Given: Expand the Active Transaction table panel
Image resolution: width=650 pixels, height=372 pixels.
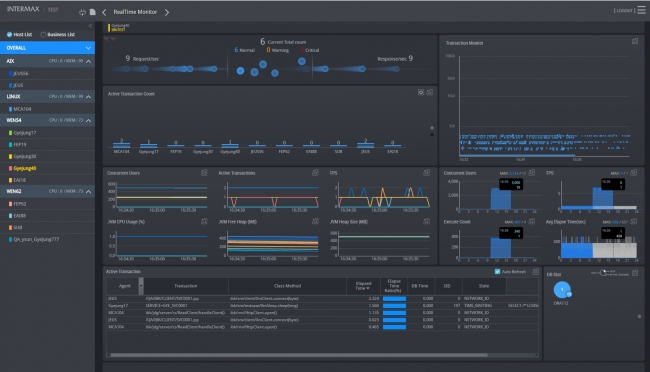Looking at the screenshot, I should [535, 272].
